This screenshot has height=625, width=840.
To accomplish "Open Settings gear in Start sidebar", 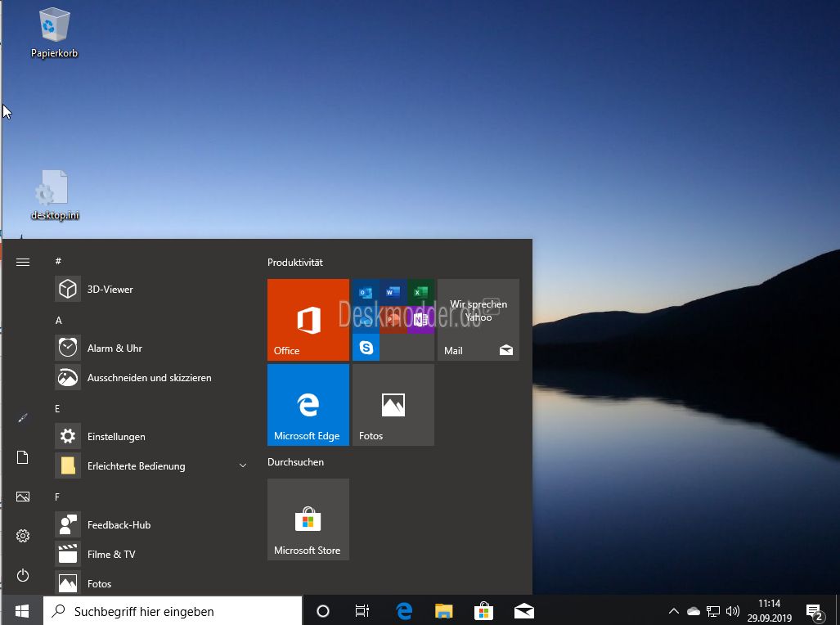I will pyautogui.click(x=23, y=536).
